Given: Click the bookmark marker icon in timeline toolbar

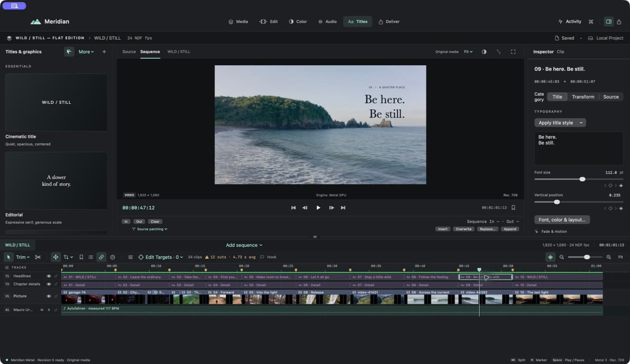Looking at the screenshot, I should [81, 257].
